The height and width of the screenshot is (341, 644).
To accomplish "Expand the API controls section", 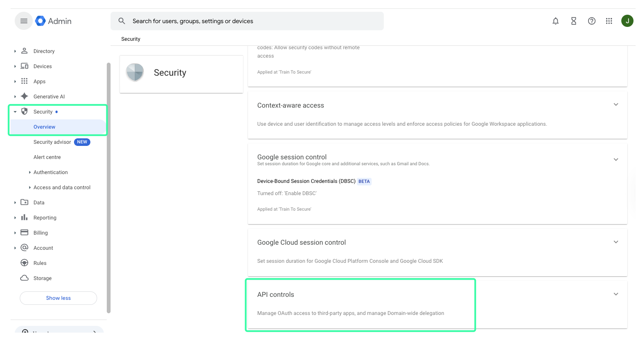I will click(615, 294).
